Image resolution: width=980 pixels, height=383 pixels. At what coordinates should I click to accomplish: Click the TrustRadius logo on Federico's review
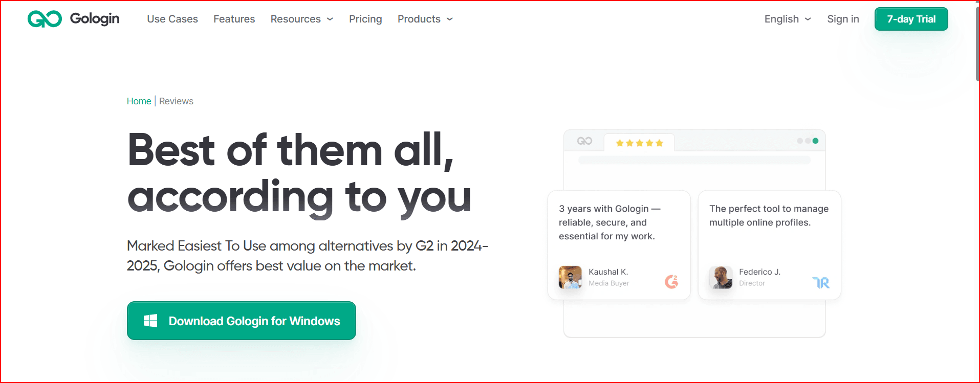pyautogui.click(x=821, y=282)
